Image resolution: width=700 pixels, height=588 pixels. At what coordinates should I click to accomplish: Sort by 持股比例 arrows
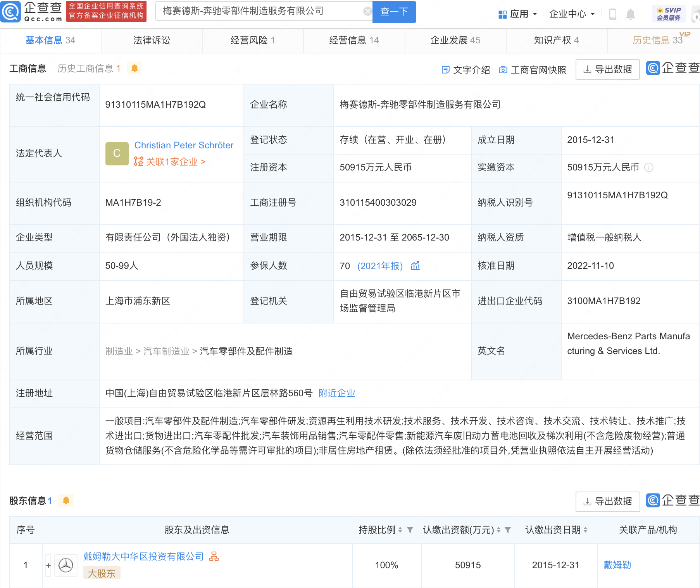pos(400,530)
